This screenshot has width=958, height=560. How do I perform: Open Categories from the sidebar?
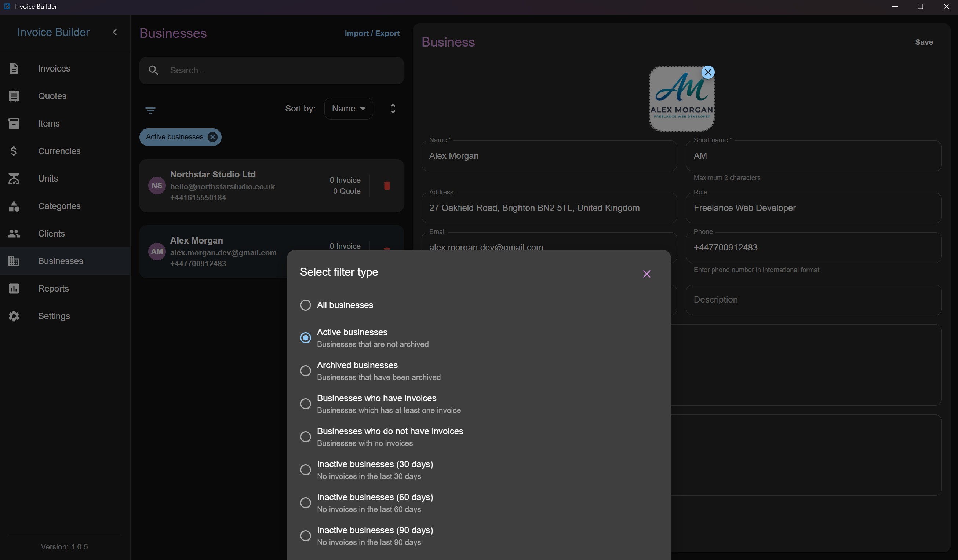coord(65,206)
